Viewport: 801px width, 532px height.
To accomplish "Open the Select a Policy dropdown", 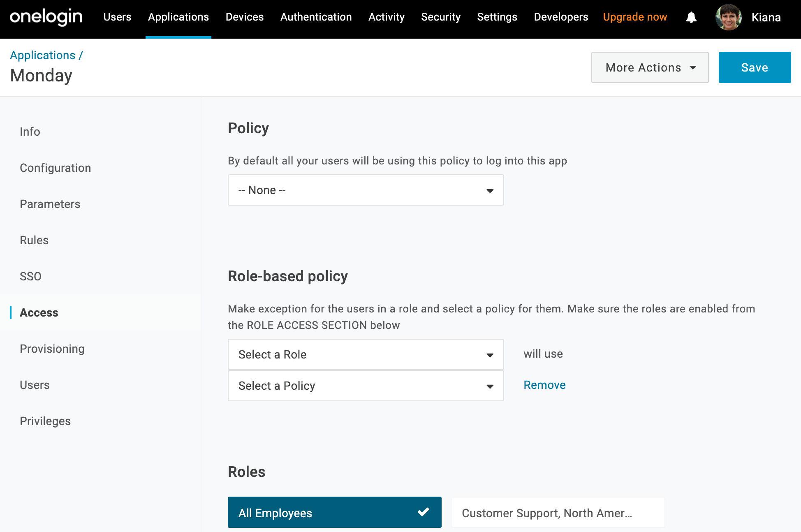I will [366, 386].
